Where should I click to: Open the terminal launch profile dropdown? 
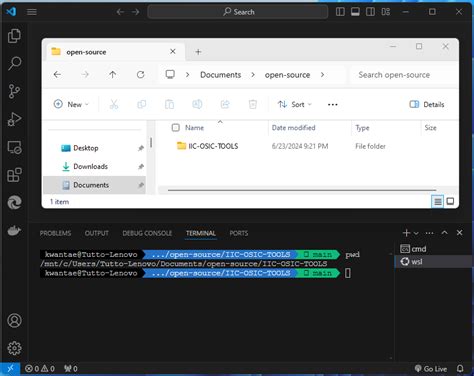[416, 233]
